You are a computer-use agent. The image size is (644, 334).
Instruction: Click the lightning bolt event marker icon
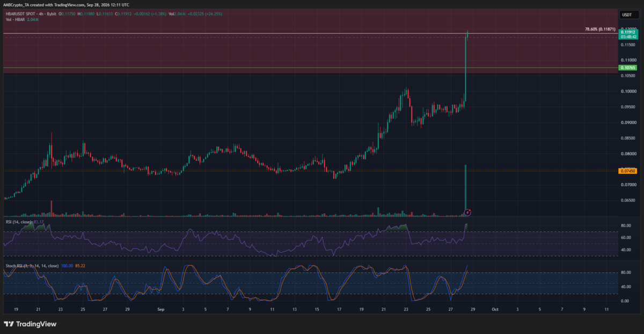[467, 212]
